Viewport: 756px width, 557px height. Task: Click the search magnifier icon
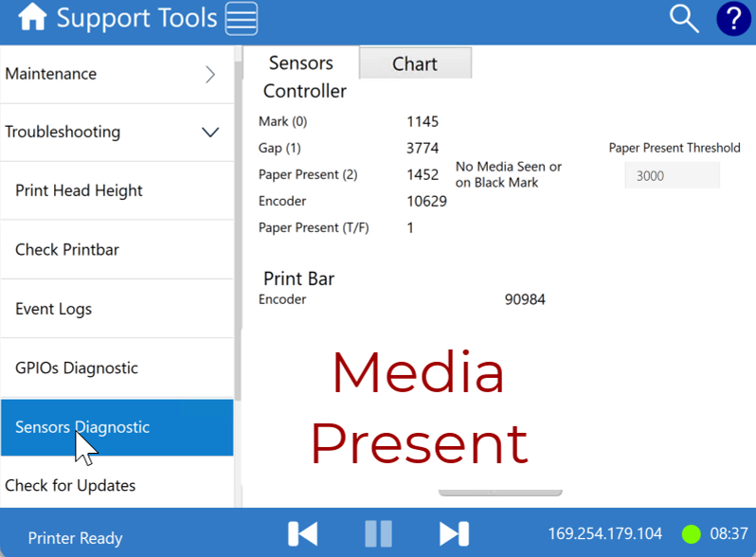pos(683,18)
